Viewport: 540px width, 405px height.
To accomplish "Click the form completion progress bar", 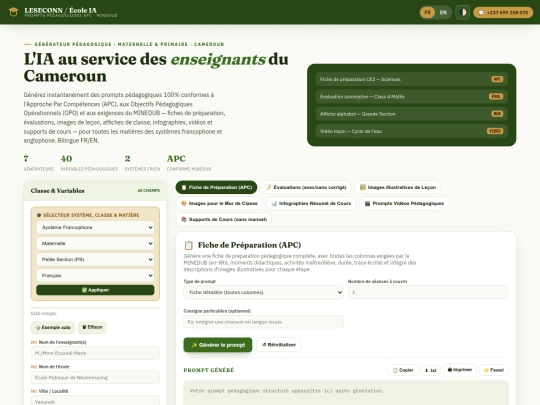I will click(x=95, y=307).
